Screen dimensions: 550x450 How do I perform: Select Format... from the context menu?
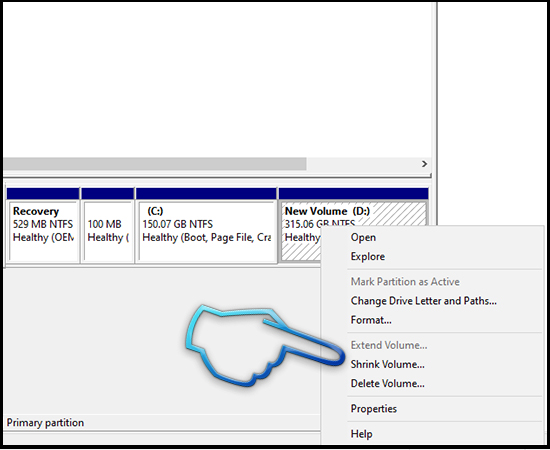tap(371, 320)
